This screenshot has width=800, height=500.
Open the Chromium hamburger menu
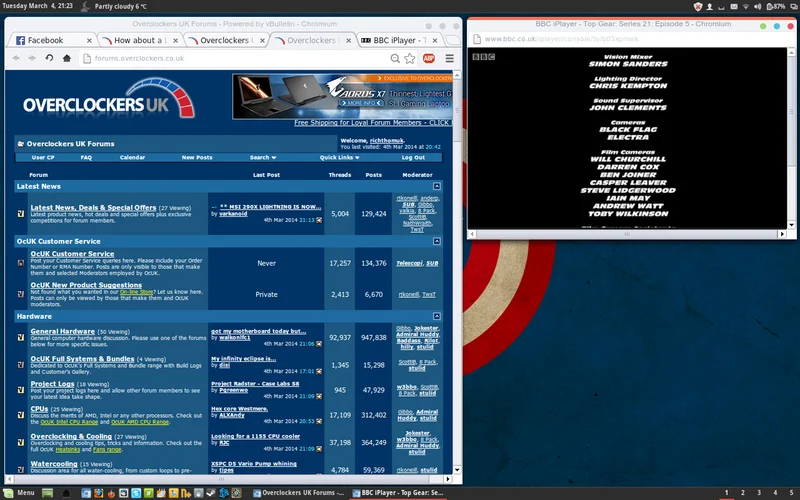(449, 59)
